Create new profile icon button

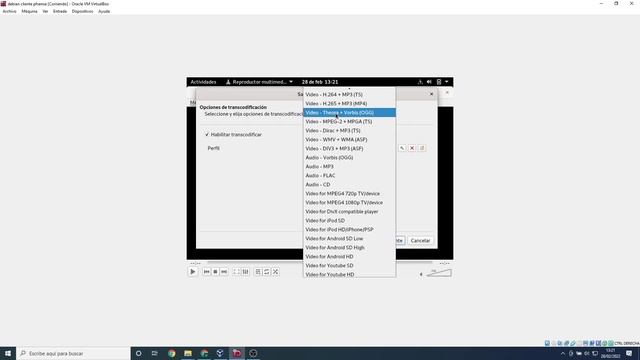coord(422,148)
